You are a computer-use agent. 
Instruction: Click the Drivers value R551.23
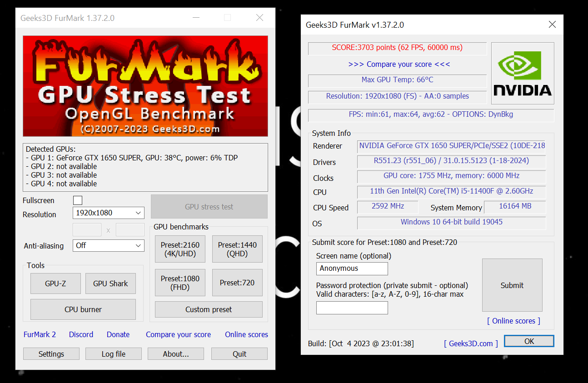[452, 161]
